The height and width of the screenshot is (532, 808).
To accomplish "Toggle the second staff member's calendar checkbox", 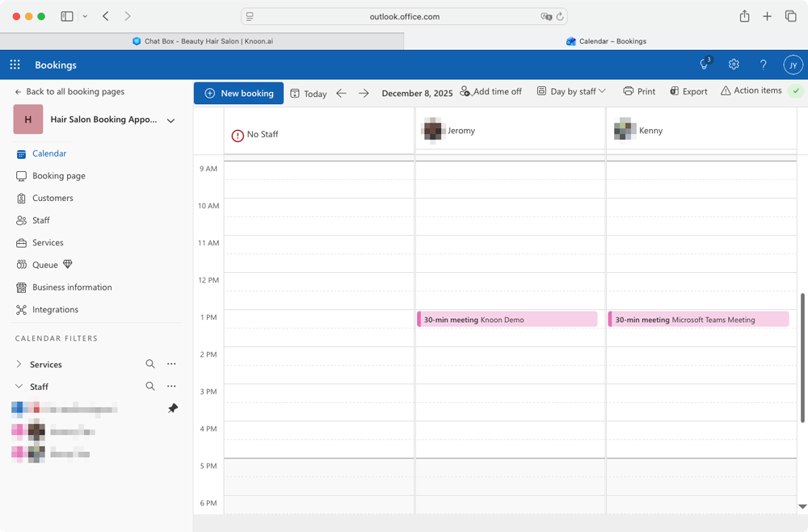I will 18,430.
